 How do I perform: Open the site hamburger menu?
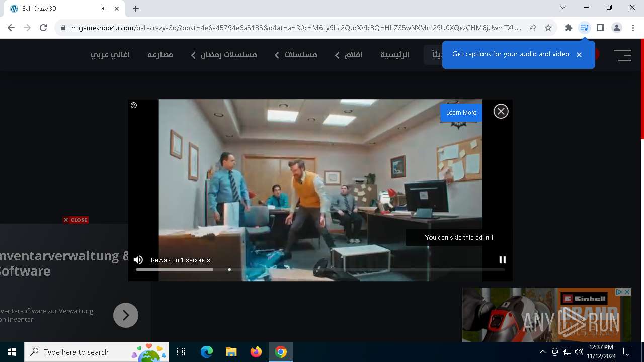622,55
